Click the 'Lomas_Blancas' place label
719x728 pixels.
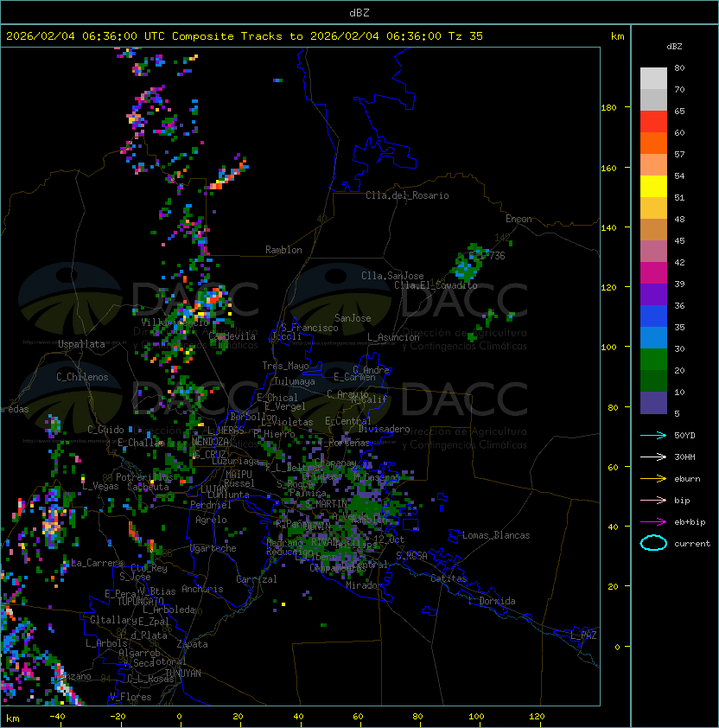coord(496,535)
